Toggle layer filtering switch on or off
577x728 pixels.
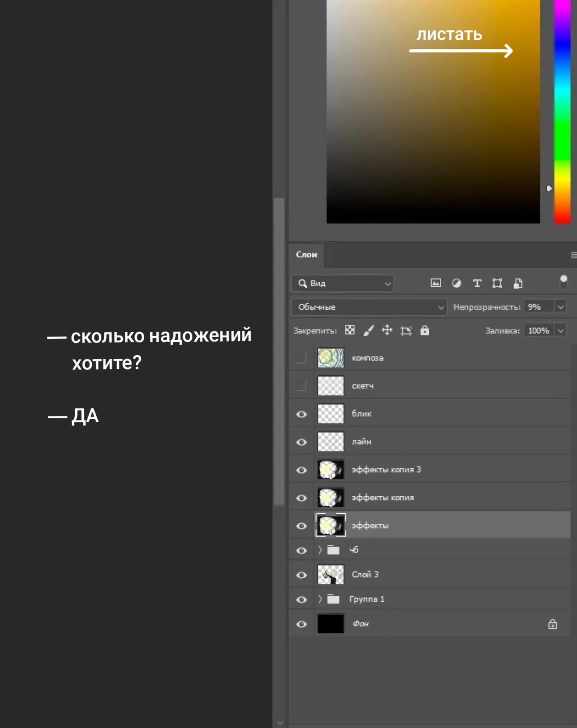[x=563, y=282]
